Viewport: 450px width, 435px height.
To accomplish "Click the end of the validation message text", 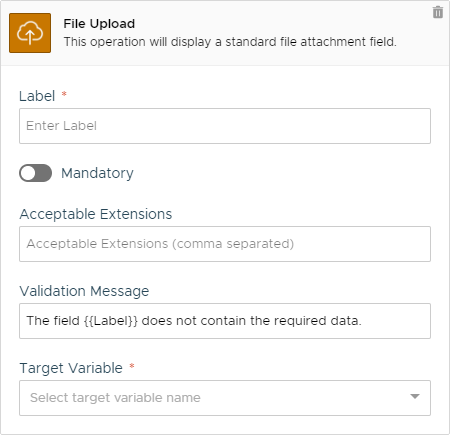I will click(x=361, y=321).
